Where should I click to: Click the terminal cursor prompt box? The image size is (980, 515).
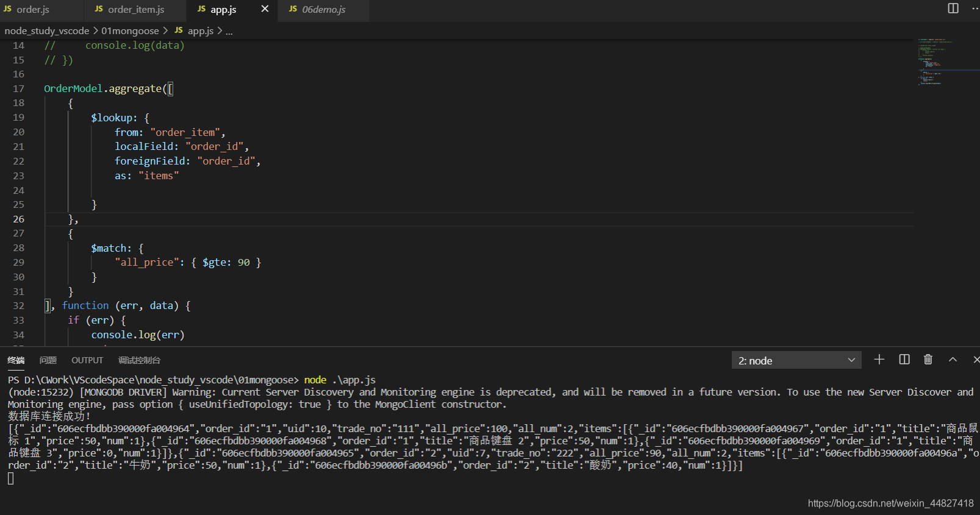click(11, 478)
